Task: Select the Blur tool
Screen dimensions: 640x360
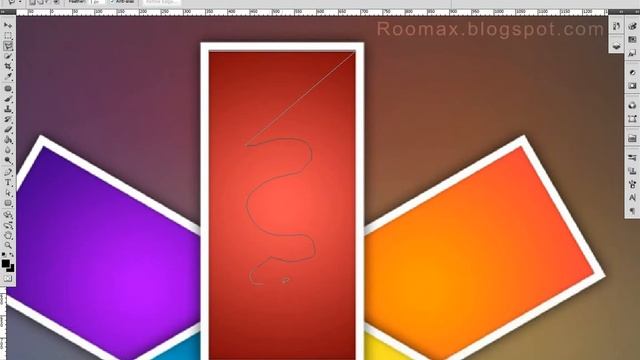Action: click(x=8, y=150)
